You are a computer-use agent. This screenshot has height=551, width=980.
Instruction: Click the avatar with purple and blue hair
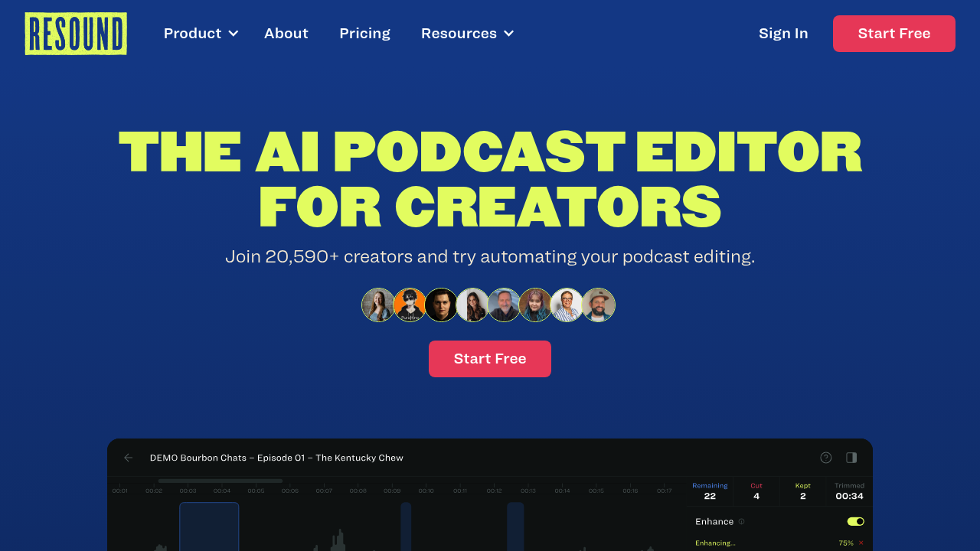535,305
